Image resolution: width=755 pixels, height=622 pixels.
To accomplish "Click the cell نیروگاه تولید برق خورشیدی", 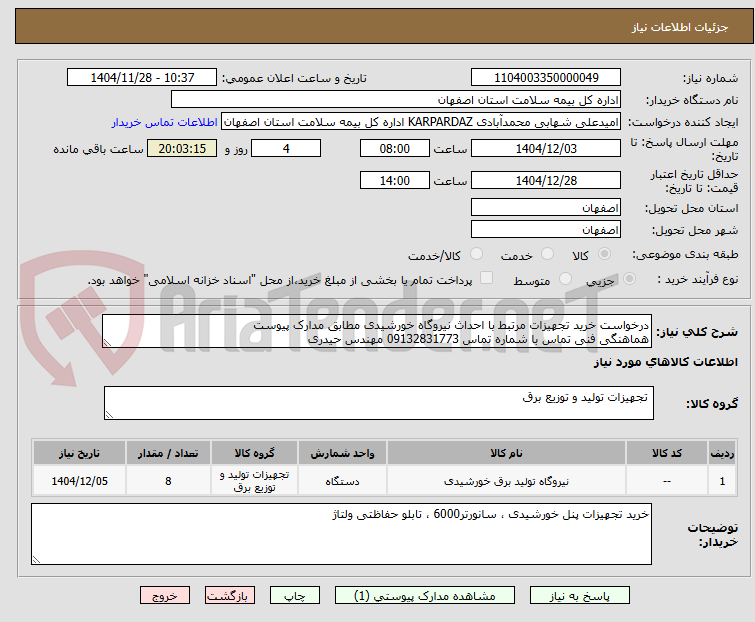I will [506, 481].
